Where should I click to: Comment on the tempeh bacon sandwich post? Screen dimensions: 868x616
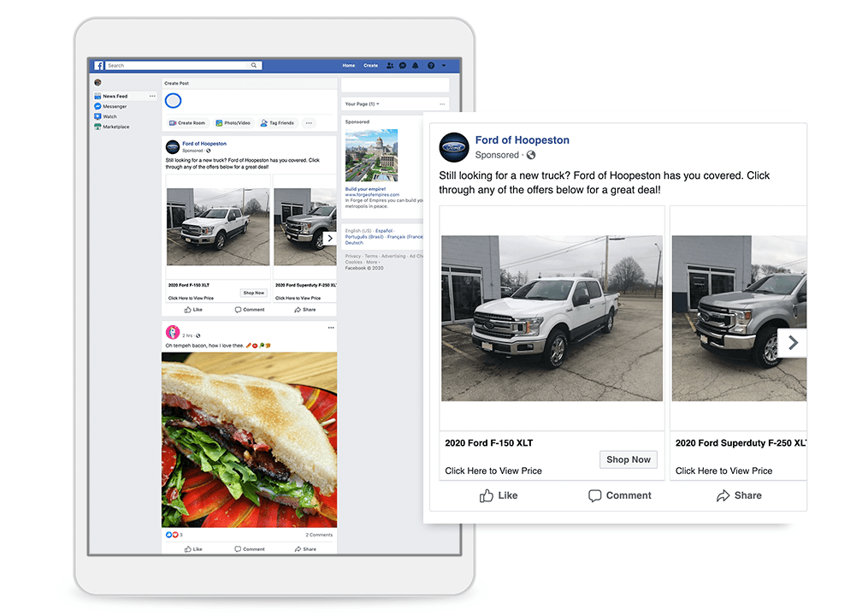(x=250, y=549)
